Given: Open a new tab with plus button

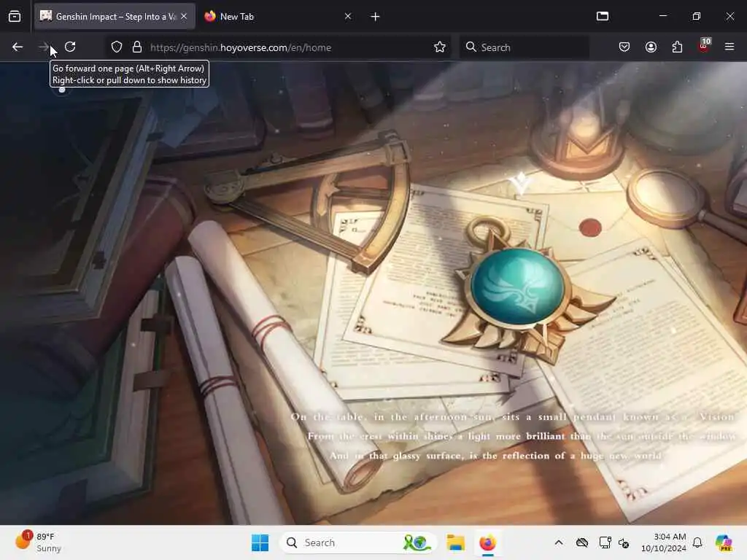Looking at the screenshot, I should 375,17.
